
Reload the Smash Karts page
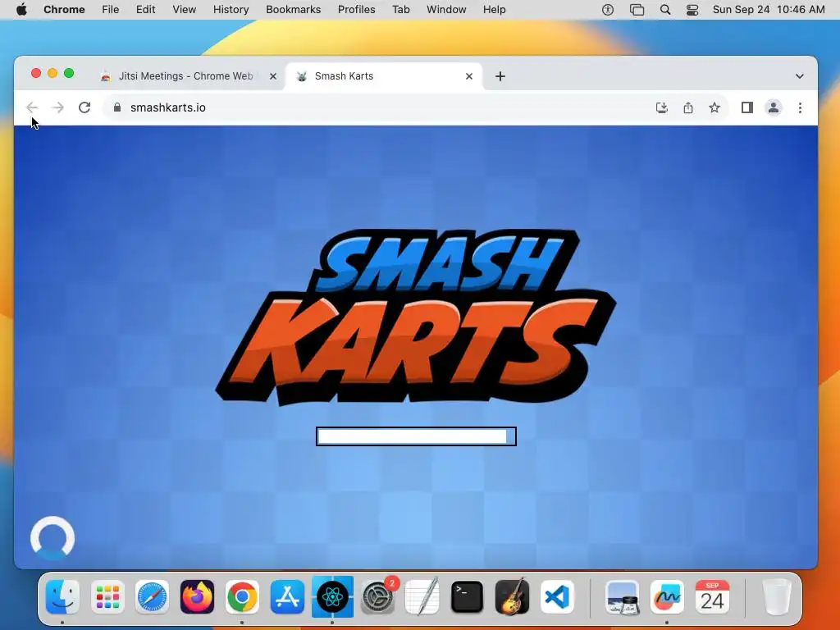(84, 107)
